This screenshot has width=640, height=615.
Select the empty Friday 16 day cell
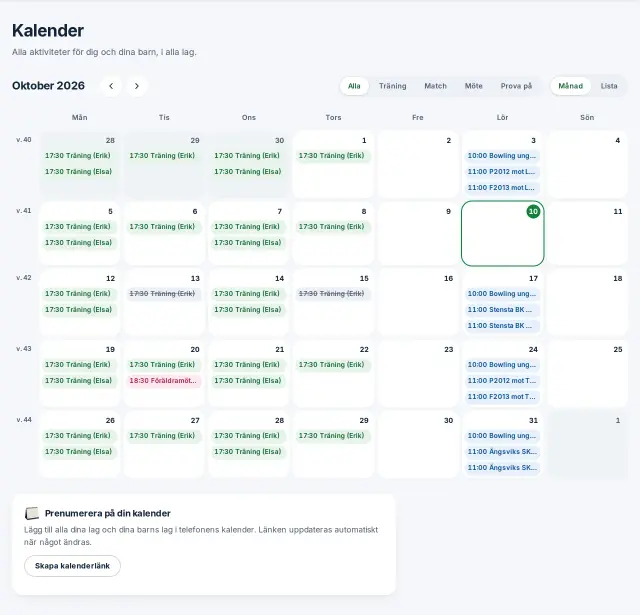pos(418,302)
